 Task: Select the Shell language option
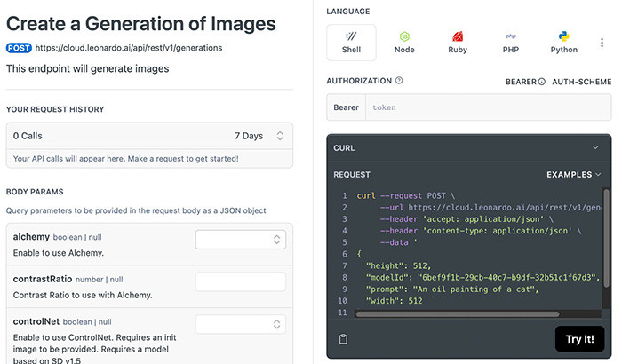[x=351, y=43]
